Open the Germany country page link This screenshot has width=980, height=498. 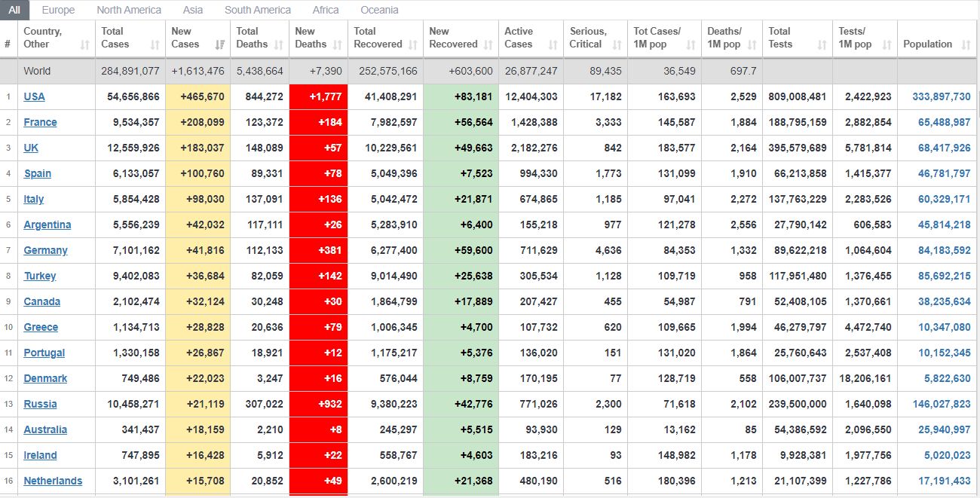(45, 250)
